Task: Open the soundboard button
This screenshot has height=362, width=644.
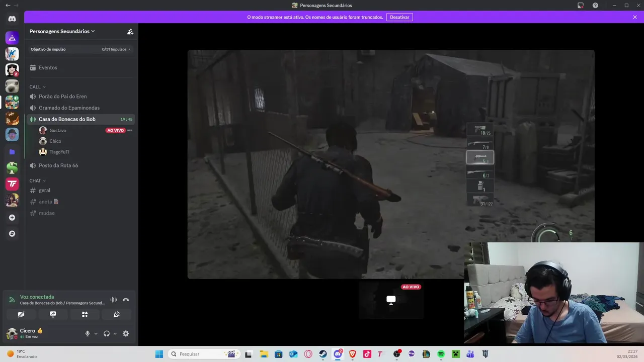Action: click(x=117, y=314)
